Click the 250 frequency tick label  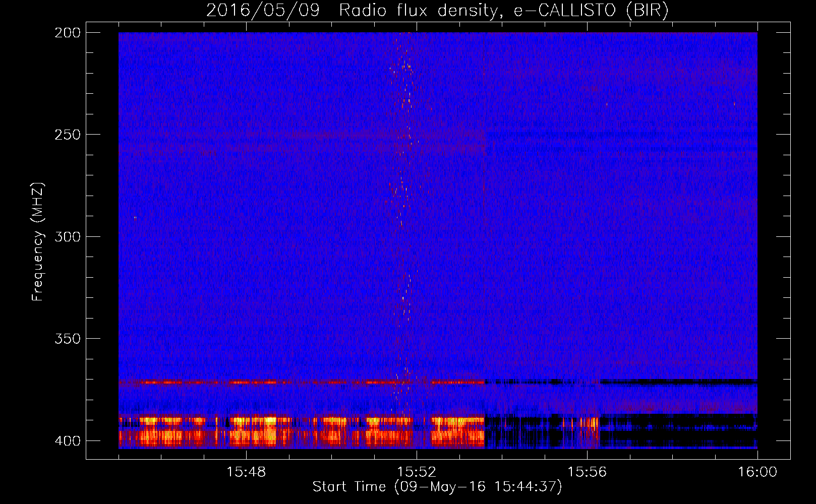click(68, 135)
